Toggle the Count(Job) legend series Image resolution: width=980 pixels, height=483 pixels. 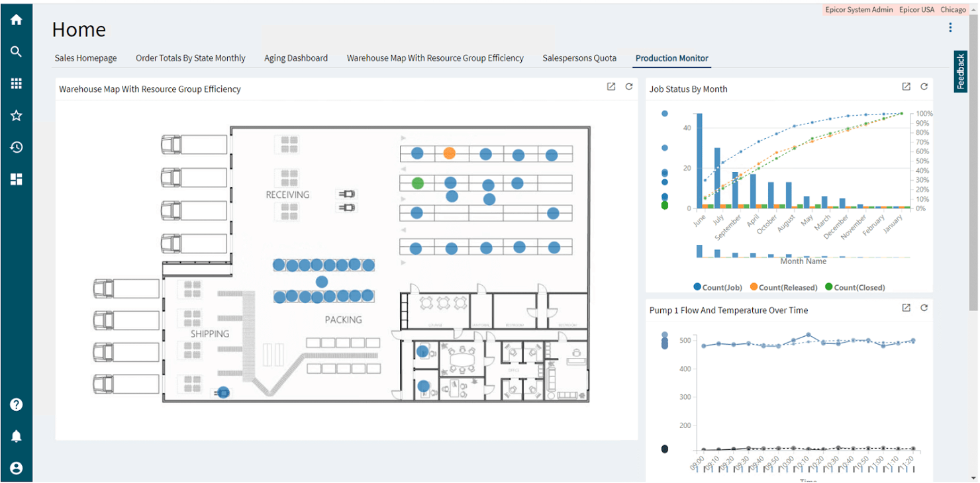point(718,287)
